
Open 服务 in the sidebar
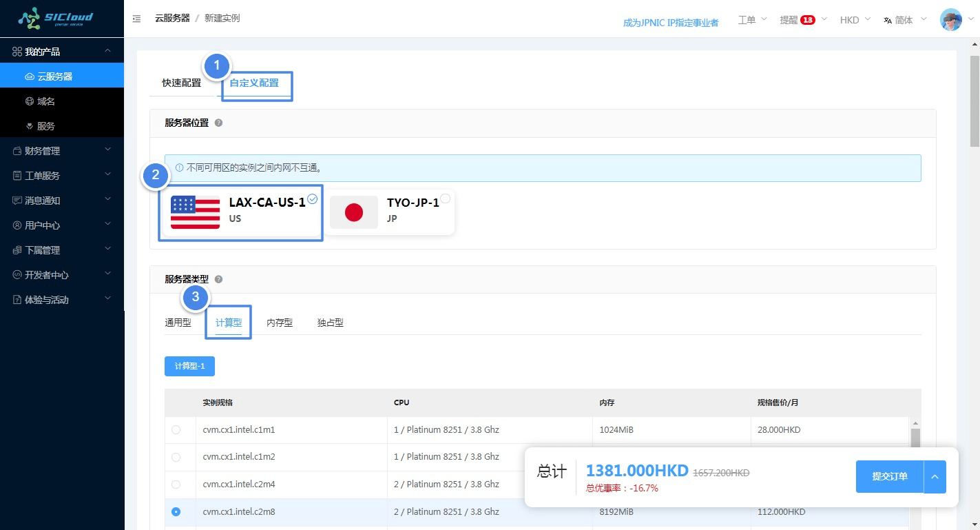(x=46, y=126)
